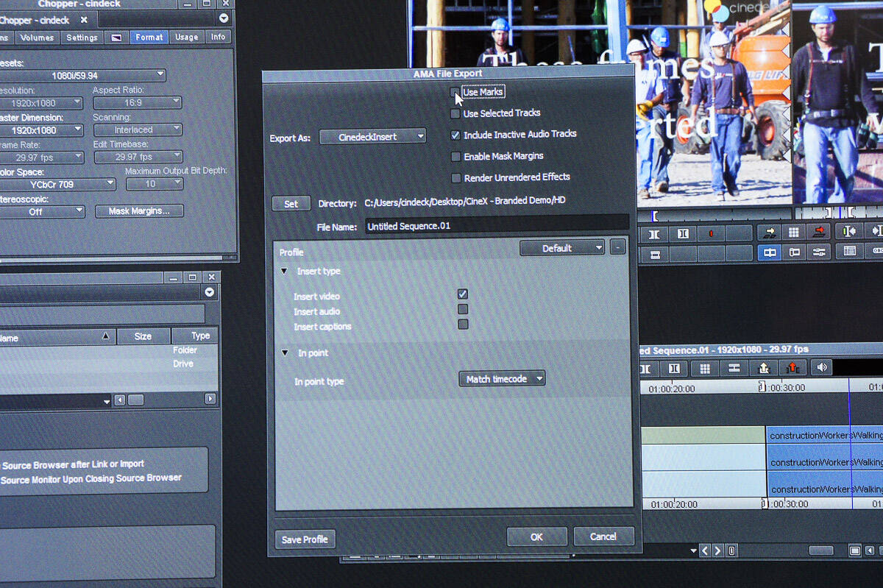Click the audio mixer sliders icon under the monitor

818,252
